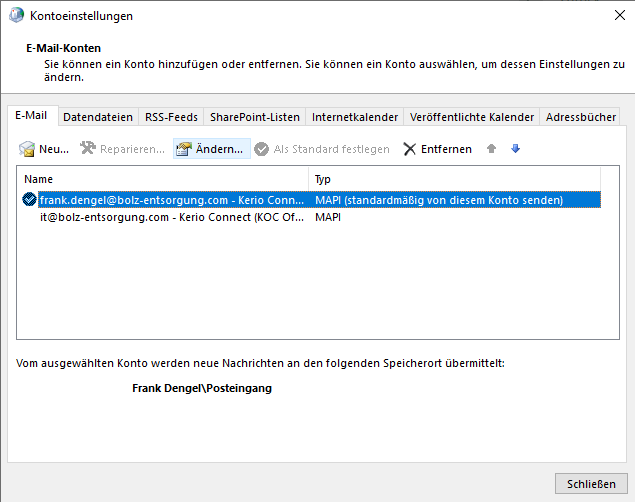This screenshot has height=502, width=635.
Task: Sort accounts by the Name column header
Action: (x=160, y=179)
